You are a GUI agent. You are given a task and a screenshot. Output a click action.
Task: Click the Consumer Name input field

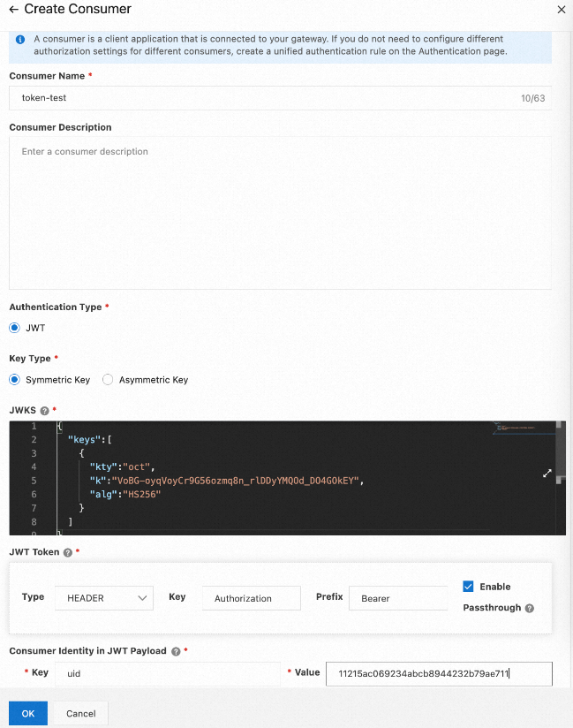[x=265, y=98]
